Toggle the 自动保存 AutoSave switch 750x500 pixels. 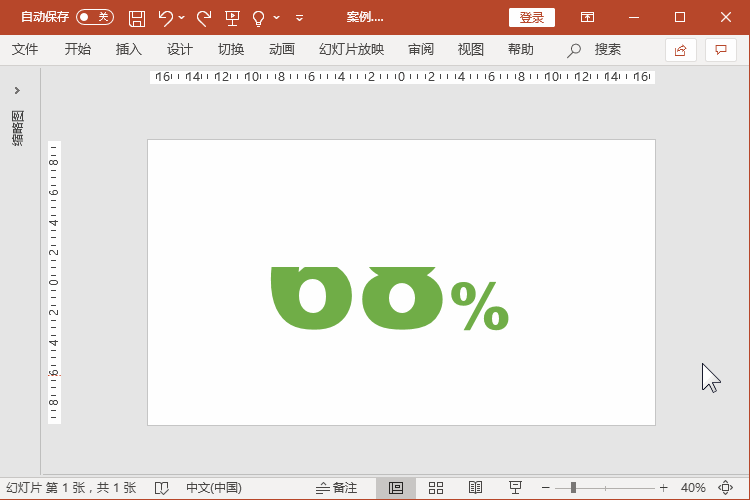point(95,17)
